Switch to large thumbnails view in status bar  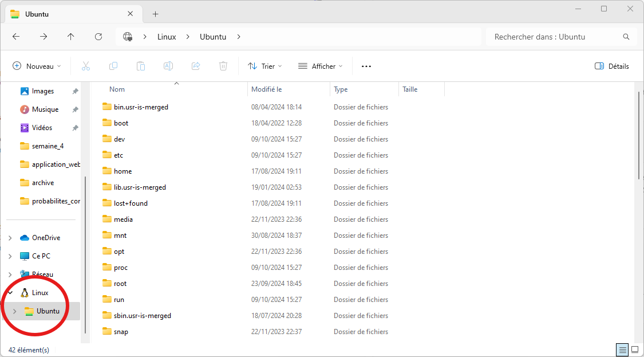click(634, 350)
